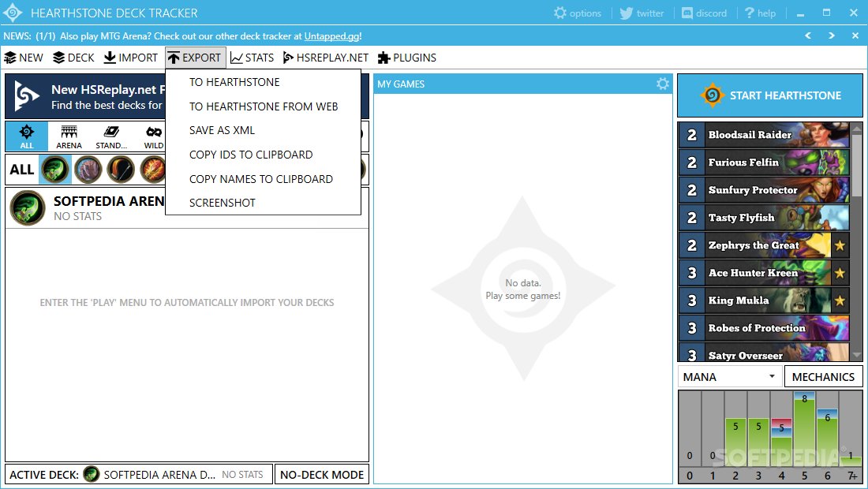Select Satyr Overseer card
Image resolution: width=868 pixels, height=489 pixels.
click(x=764, y=353)
